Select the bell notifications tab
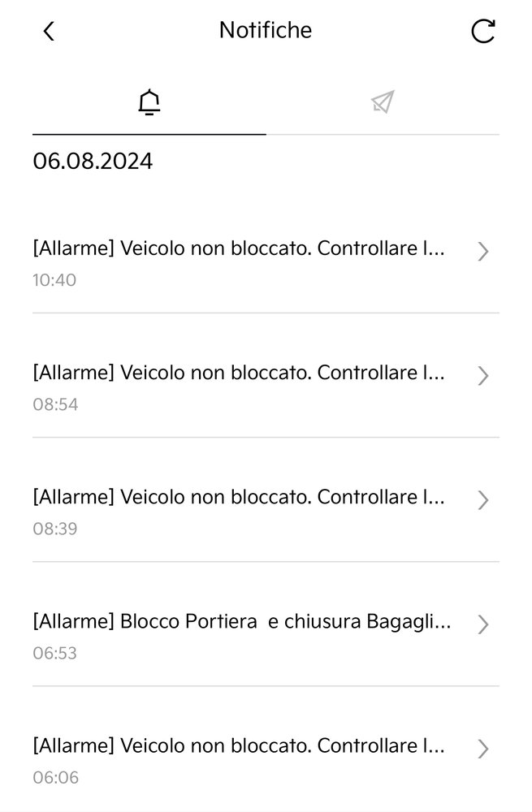Image resolution: width=532 pixels, height=812 pixels. click(x=149, y=102)
